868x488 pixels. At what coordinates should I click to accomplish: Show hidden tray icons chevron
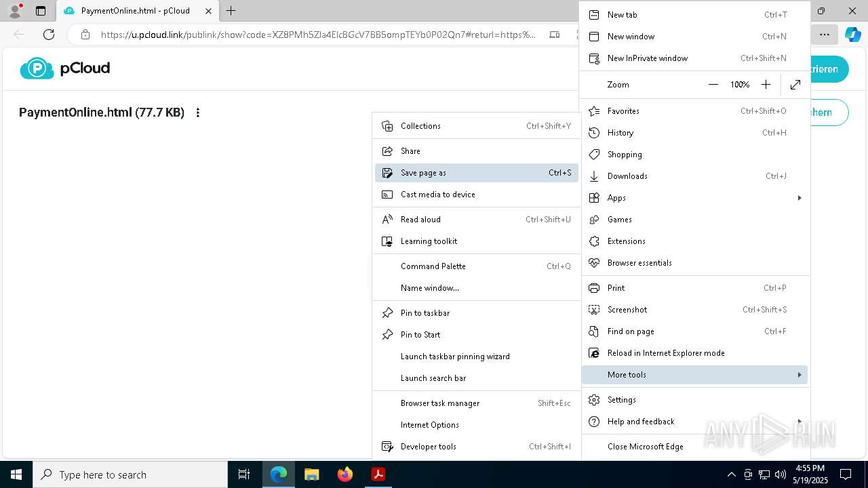[x=731, y=474]
